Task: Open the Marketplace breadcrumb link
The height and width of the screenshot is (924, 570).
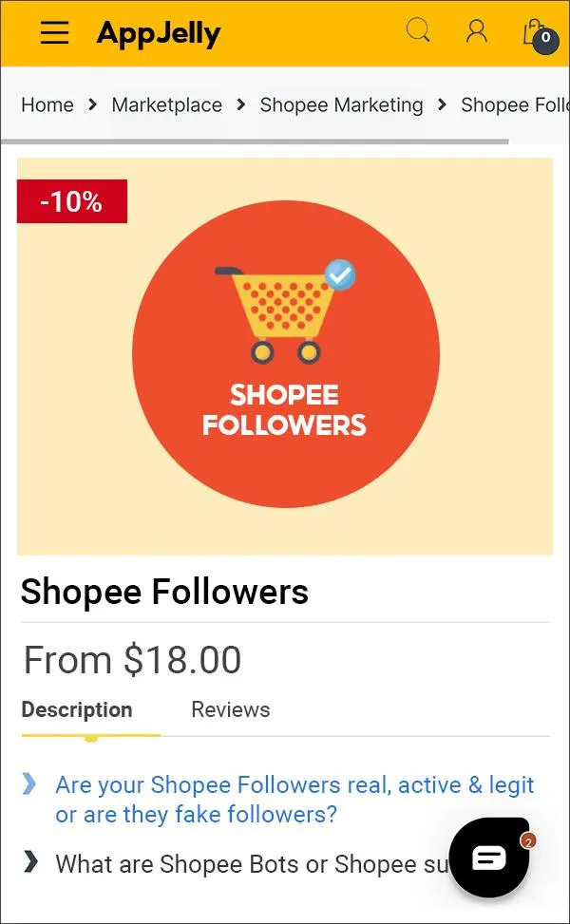Action: coord(166,104)
